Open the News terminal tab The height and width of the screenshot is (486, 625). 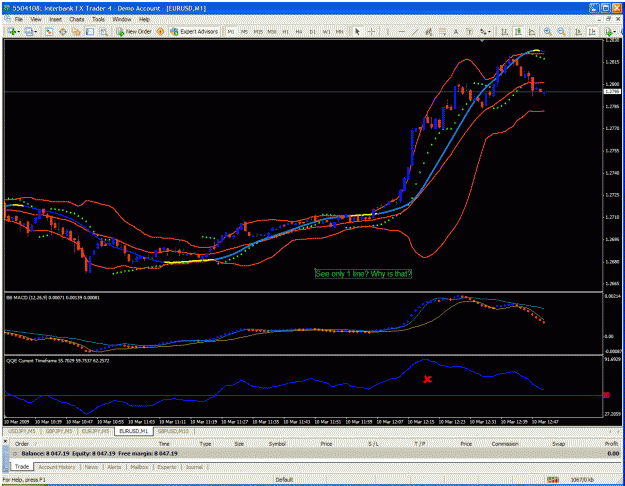coord(91,467)
